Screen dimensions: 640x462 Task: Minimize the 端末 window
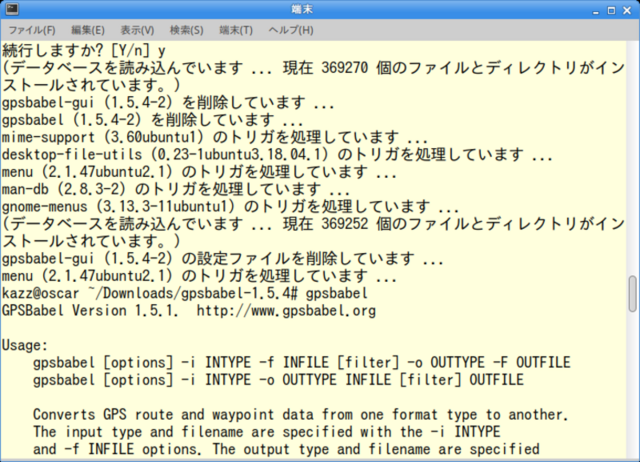tap(596, 11)
